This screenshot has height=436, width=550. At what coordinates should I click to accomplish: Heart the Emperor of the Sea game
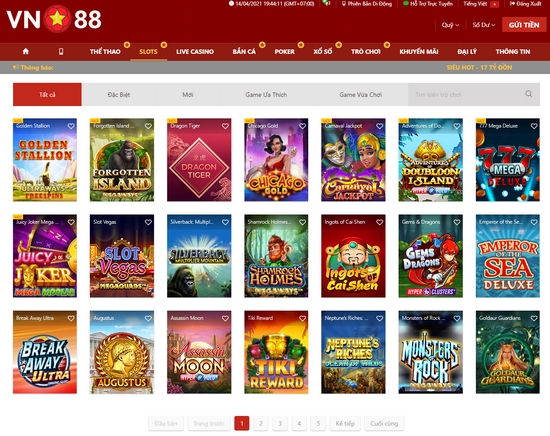534,222
